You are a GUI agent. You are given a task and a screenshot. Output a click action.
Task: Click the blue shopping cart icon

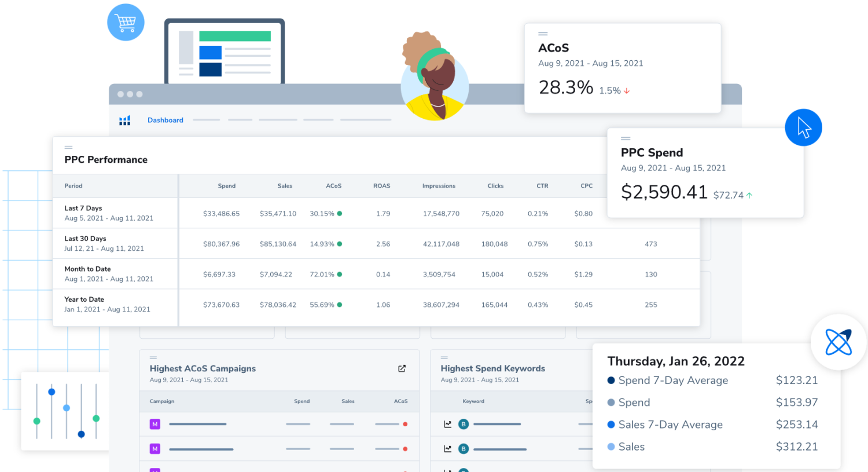[x=126, y=22]
